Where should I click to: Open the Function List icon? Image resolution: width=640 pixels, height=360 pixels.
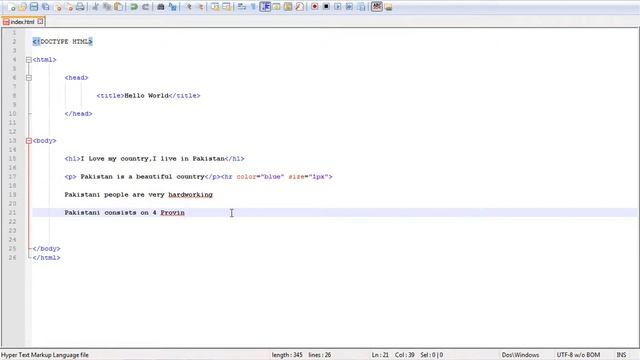click(x=299, y=7)
